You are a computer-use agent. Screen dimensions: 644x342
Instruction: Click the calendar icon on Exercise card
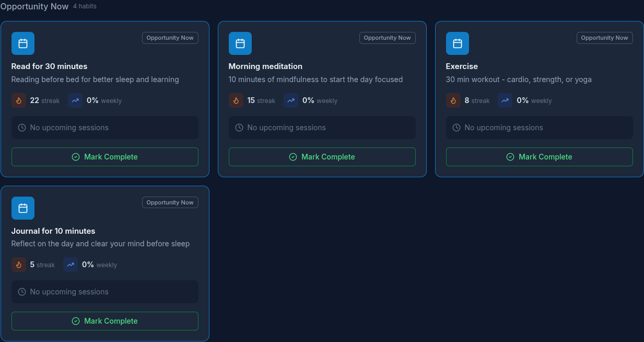[457, 43]
